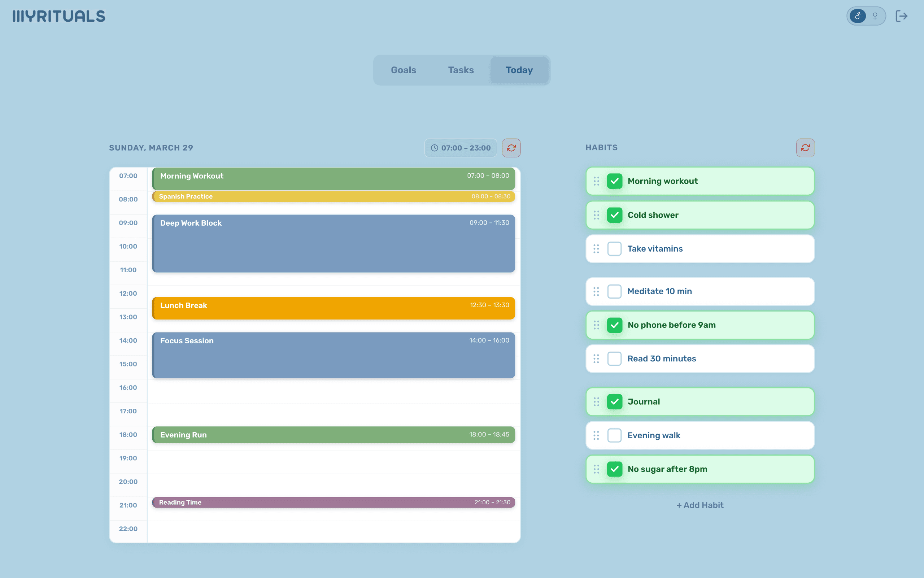Select the female symbol toggle at top right
Image resolution: width=924 pixels, height=578 pixels.
pyautogui.click(x=876, y=16)
